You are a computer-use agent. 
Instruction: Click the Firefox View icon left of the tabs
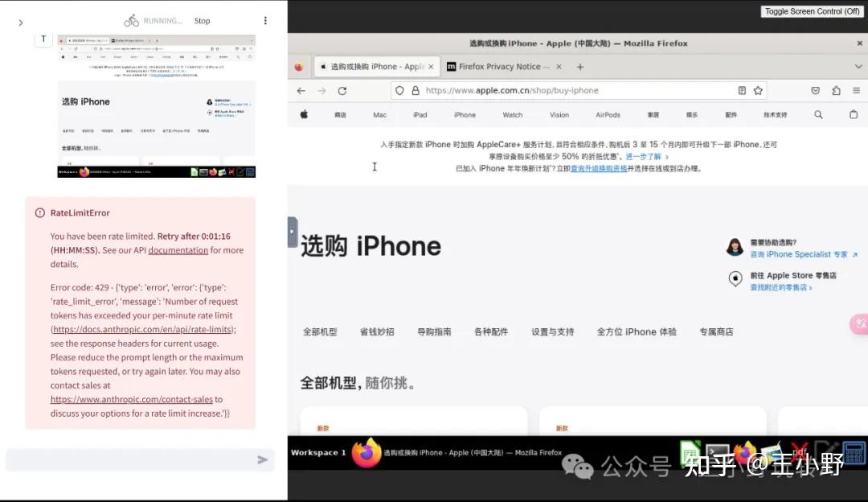(298, 67)
